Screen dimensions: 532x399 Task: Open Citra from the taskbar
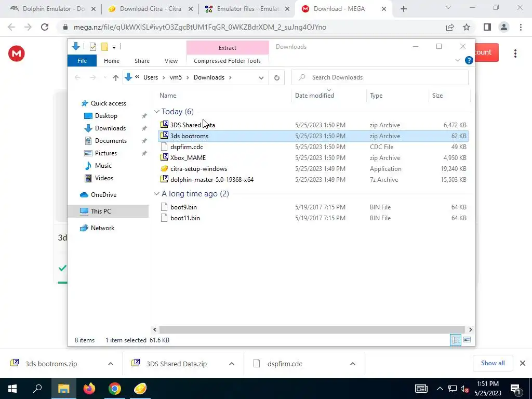(x=140, y=389)
